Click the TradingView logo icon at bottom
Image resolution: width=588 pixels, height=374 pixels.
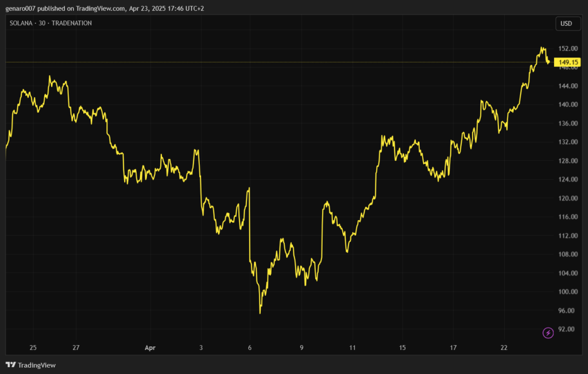coord(10,365)
